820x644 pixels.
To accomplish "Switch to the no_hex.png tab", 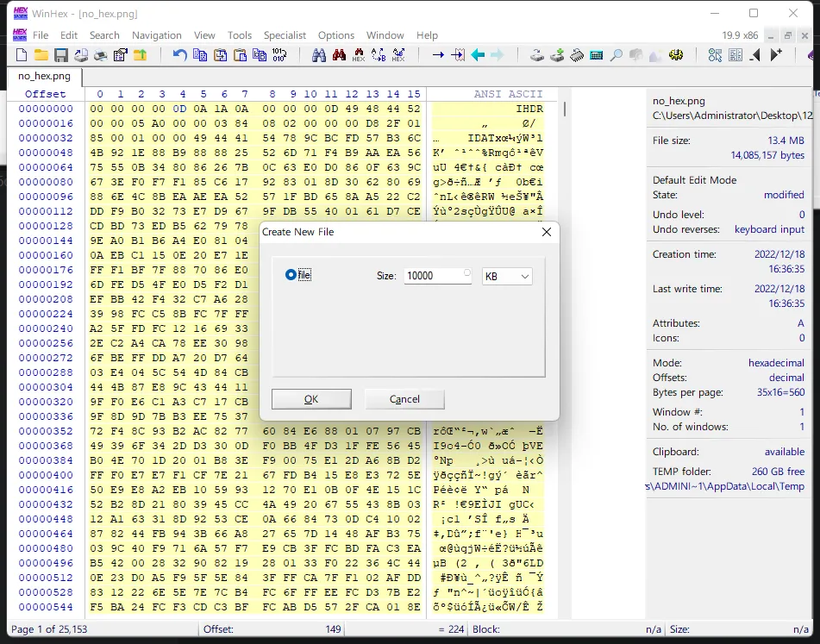I will click(x=44, y=76).
